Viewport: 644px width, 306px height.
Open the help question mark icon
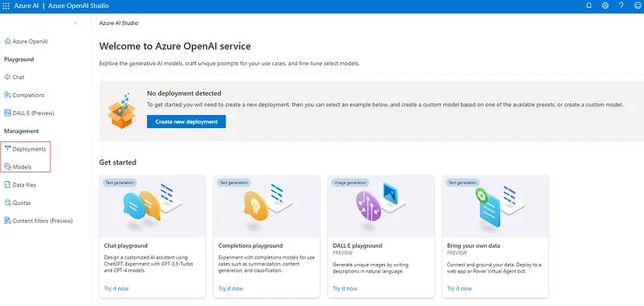[x=621, y=5]
